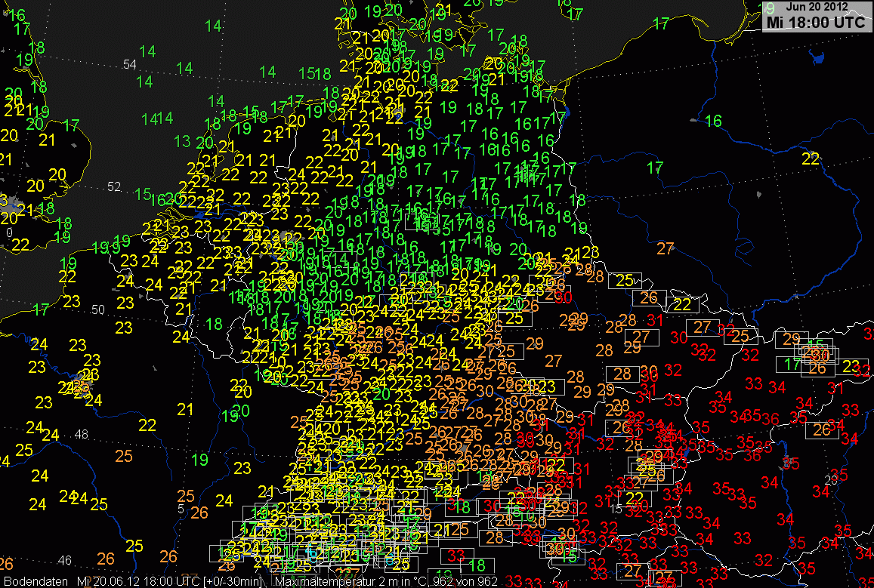Click the "Maximaltemperatur 2 m in °C" footer label
The height and width of the screenshot is (588, 874).
pyautogui.click(x=348, y=582)
